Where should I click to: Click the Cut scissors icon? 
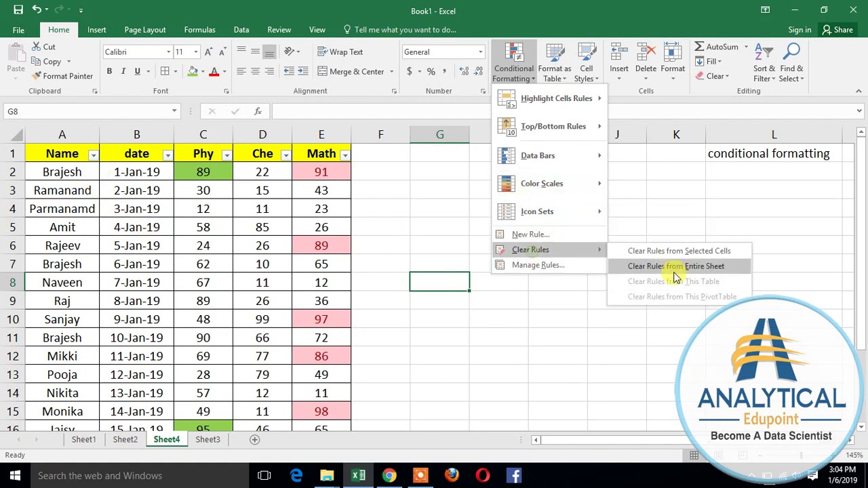coord(37,47)
